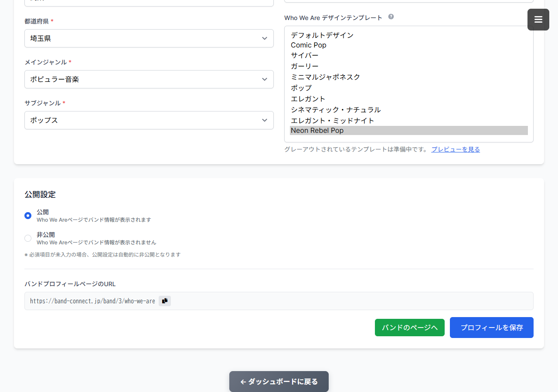Open the プレビューを見る link
Image resolution: width=558 pixels, height=392 pixels.
455,149
